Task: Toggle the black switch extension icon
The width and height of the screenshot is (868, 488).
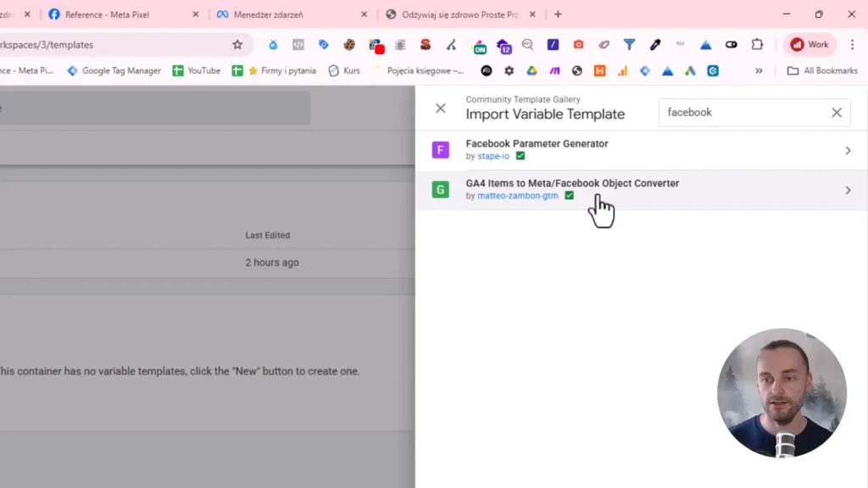Action: 732,45
